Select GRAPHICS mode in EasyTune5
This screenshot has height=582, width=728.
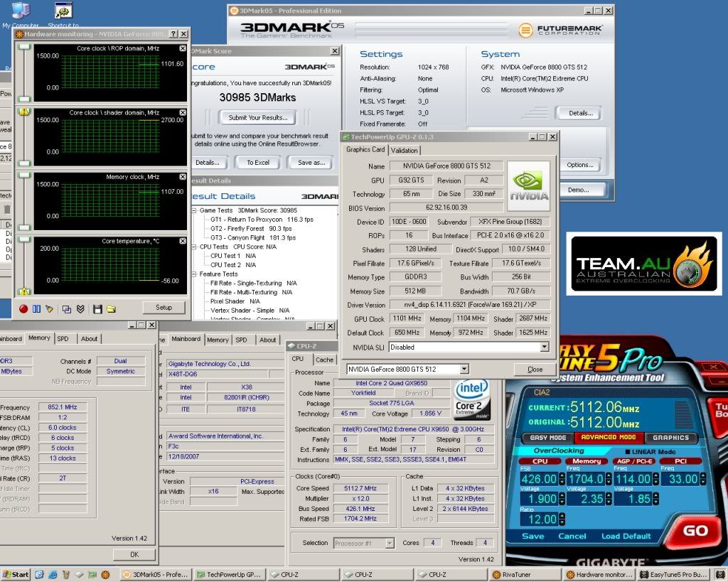670,438
